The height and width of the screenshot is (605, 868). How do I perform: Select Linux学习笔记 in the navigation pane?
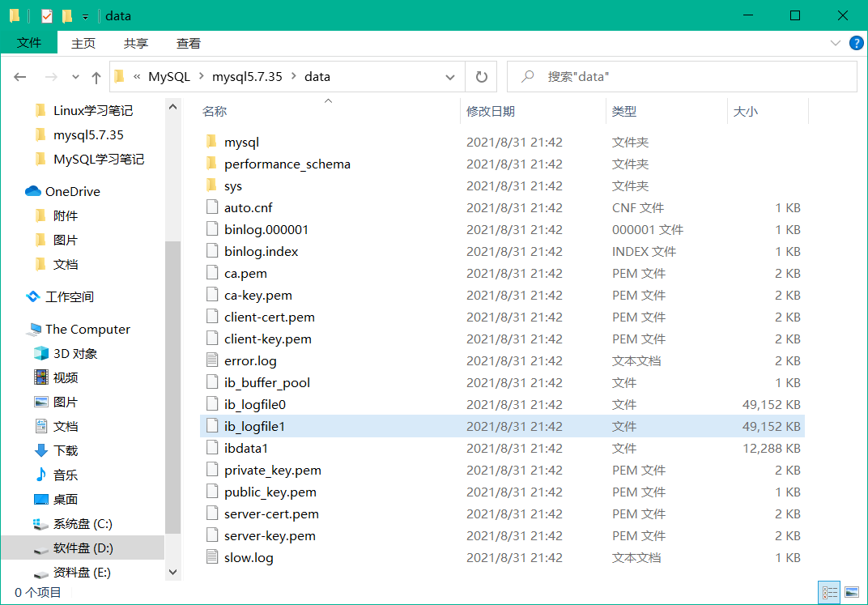(x=92, y=111)
